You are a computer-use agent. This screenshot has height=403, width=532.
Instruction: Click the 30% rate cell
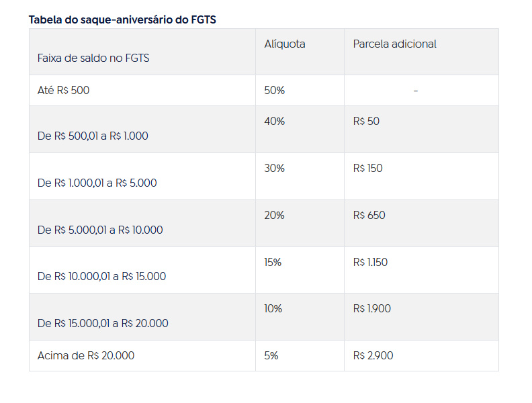coord(275,169)
